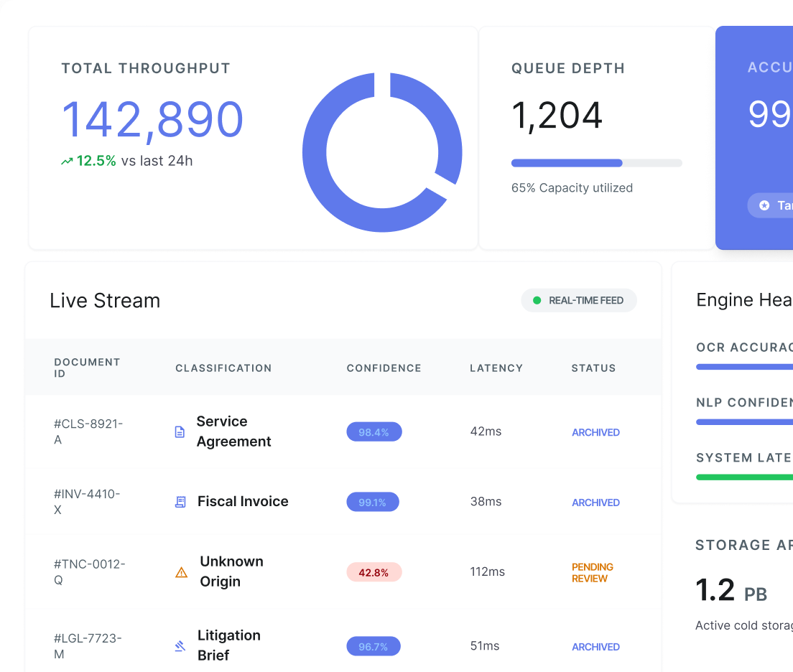Sort by the CLASSIFICATION column header
Image resolution: width=793 pixels, height=672 pixels.
(x=223, y=368)
